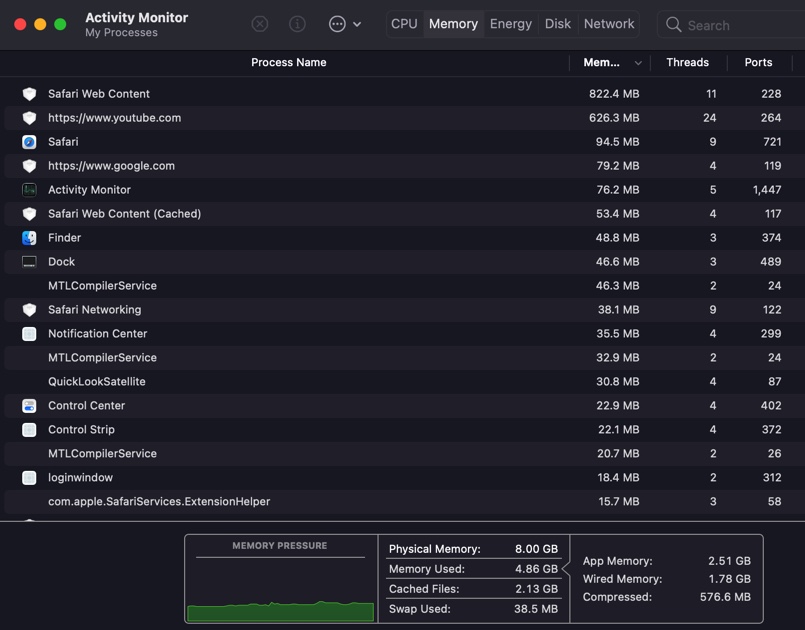Select the Finder process name
Screen dimensions: 805x630
(64, 238)
